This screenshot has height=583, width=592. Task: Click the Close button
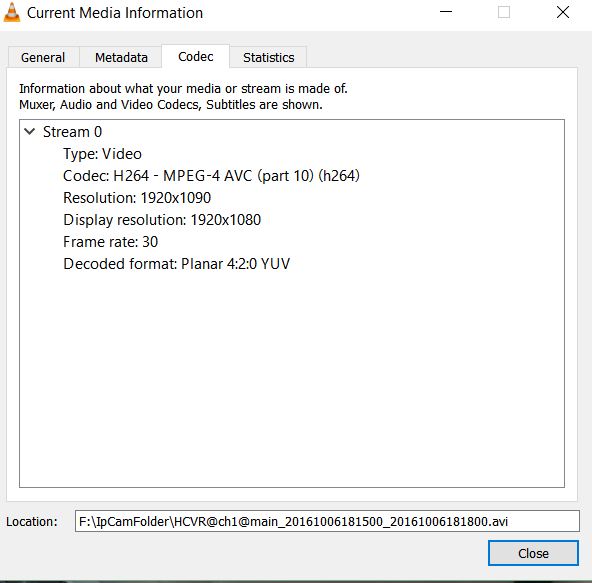(533, 553)
